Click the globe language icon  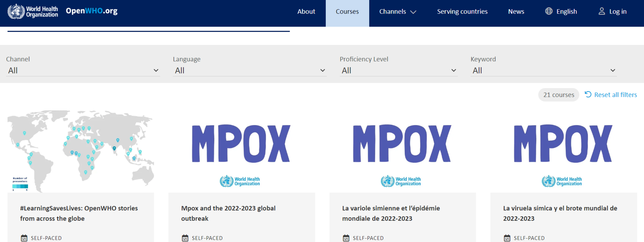click(548, 11)
